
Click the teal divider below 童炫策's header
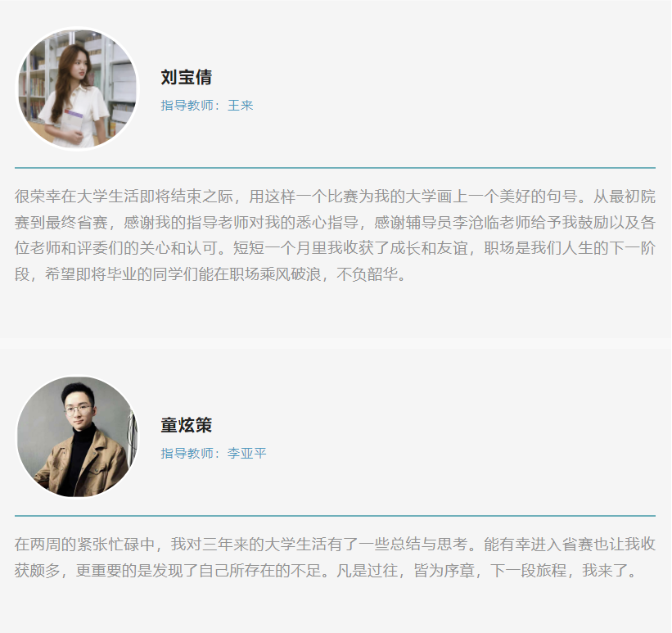335,516
